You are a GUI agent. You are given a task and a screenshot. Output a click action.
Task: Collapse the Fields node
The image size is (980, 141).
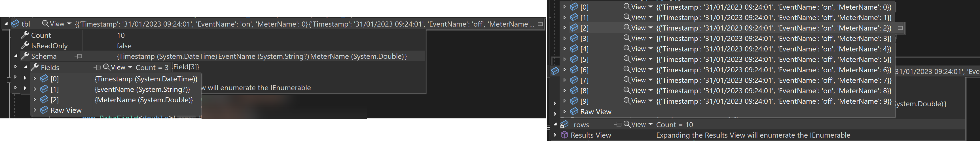click(x=26, y=67)
